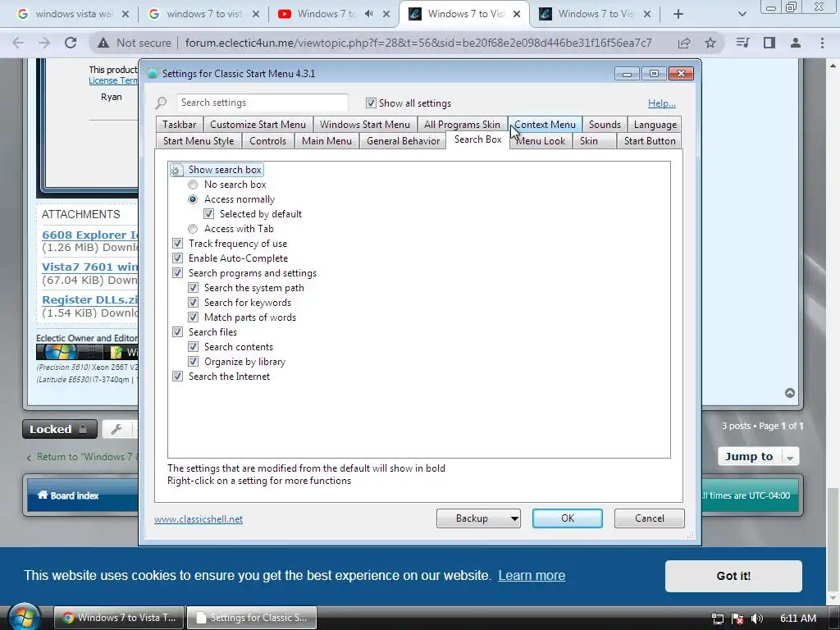Image resolution: width=840 pixels, height=630 pixels.
Task: Click the Board index home icon
Action: [x=43, y=495]
